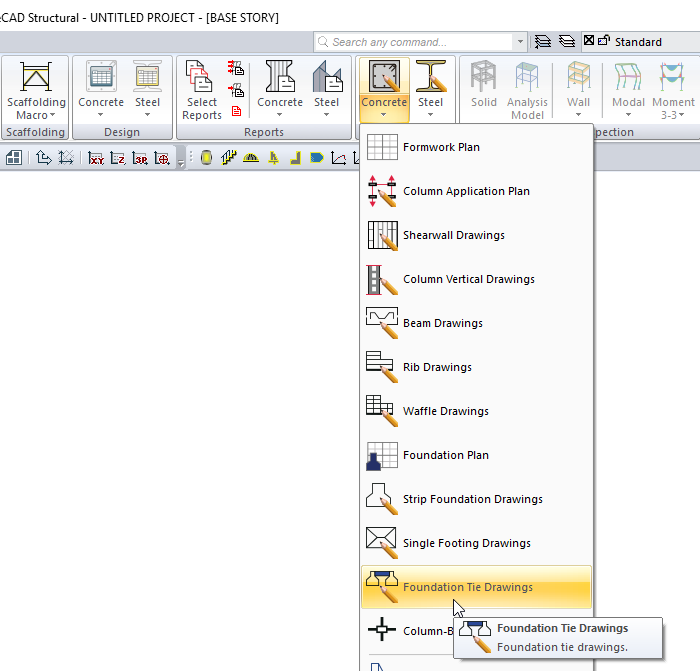Click the Column Vertical Drawings icon
The height and width of the screenshot is (671, 700).
382,279
